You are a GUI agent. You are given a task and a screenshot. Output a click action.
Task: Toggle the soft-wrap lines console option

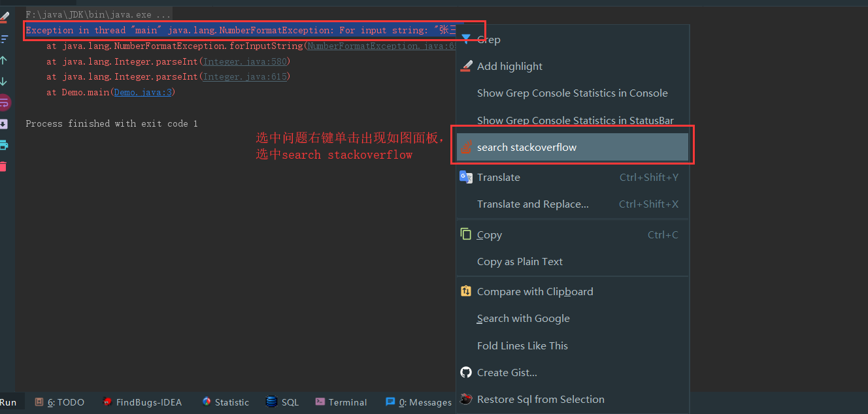coord(8,103)
